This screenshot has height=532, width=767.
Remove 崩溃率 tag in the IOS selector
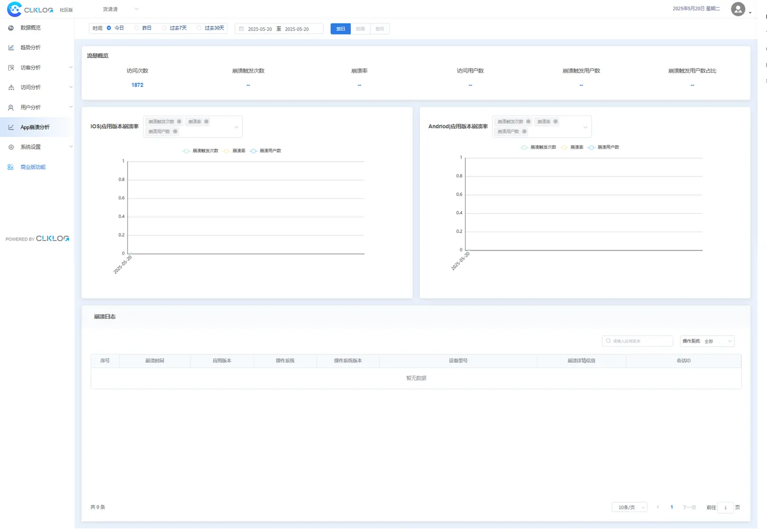207,122
